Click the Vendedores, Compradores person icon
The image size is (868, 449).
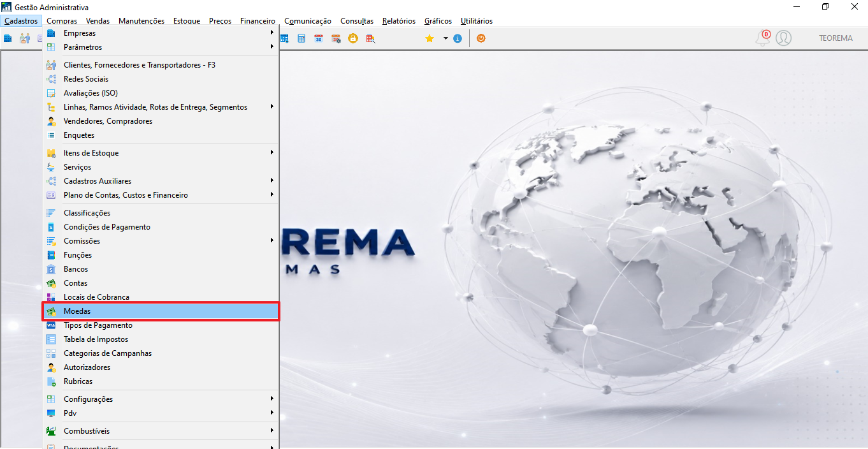(51, 121)
